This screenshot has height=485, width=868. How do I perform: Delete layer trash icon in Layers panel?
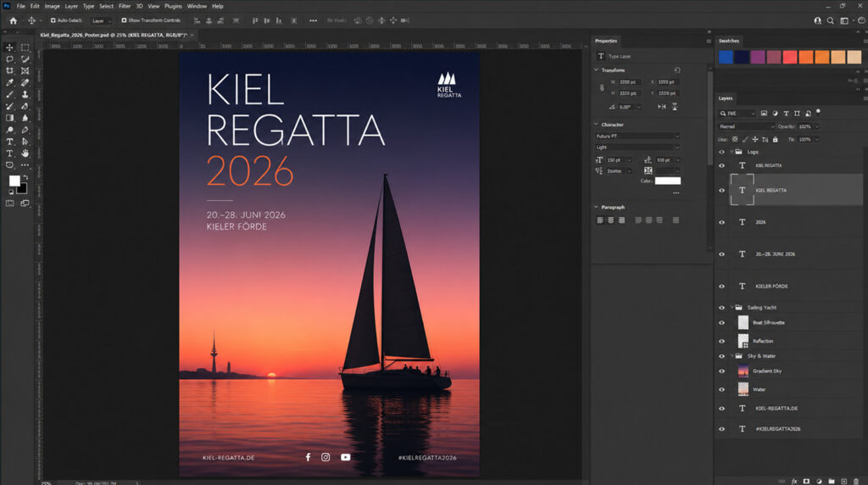click(856, 481)
